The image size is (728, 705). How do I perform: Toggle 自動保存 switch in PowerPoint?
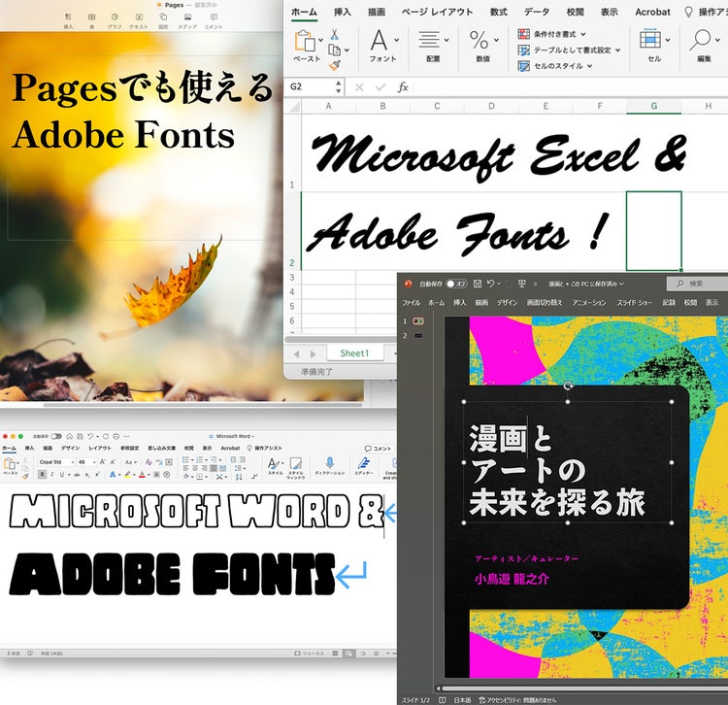pyautogui.click(x=456, y=284)
